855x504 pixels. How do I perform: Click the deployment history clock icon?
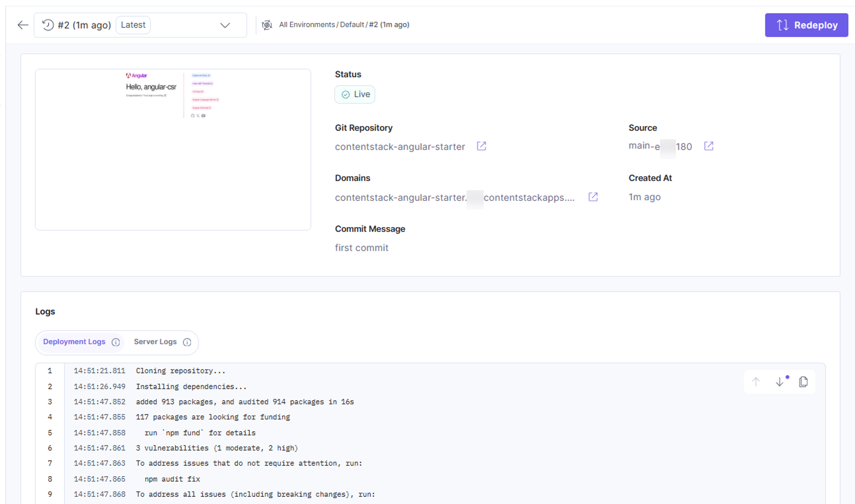coord(48,25)
